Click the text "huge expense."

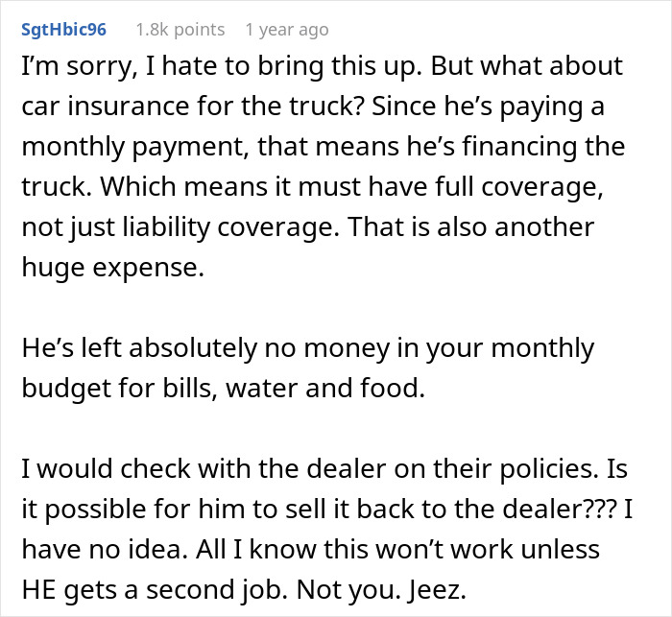point(112,268)
